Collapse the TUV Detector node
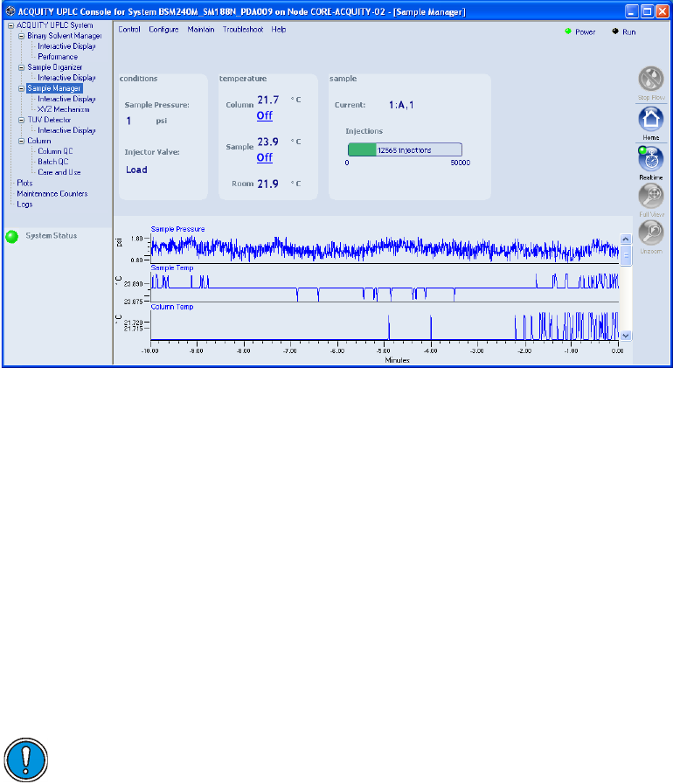The height and width of the screenshot is (784, 673). click(x=22, y=120)
